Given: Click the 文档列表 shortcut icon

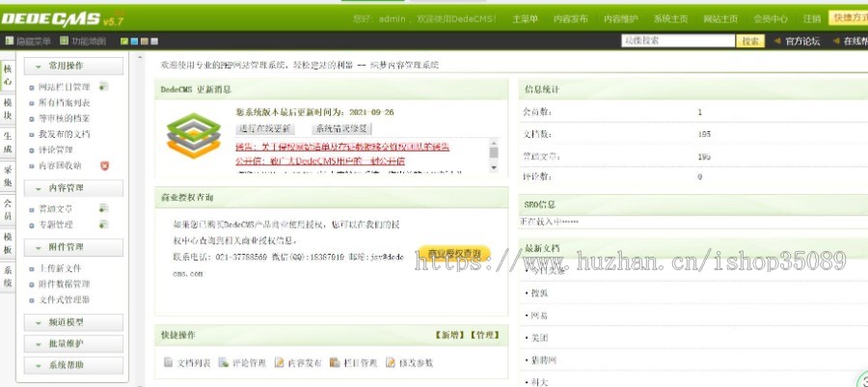Looking at the screenshot, I should (x=168, y=363).
